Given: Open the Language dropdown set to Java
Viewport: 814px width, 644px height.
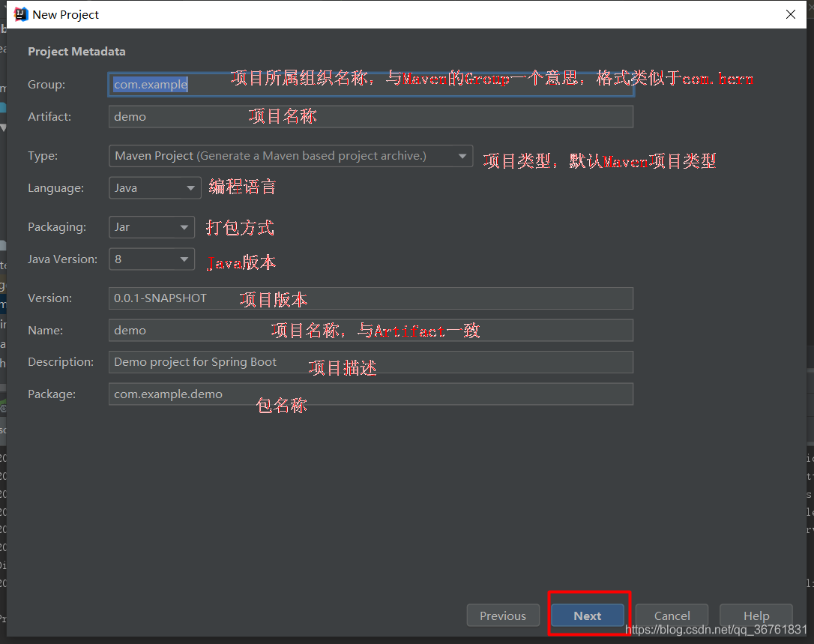Looking at the screenshot, I should coord(154,188).
